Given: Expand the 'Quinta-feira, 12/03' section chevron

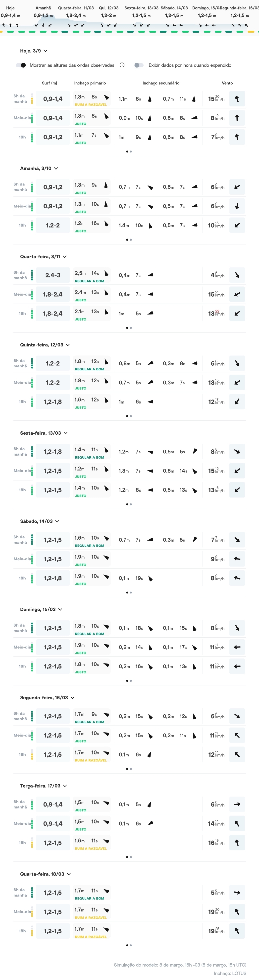Looking at the screenshot, I should coord(68,345).
